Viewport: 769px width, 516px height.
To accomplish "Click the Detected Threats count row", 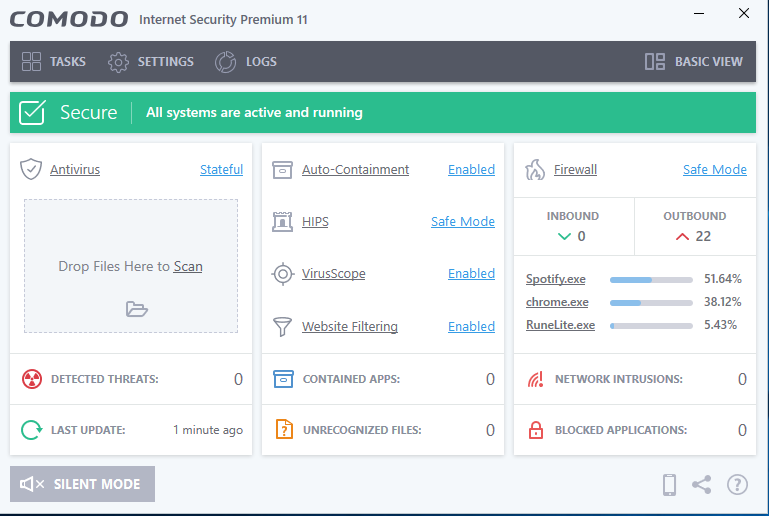I will [131, 379].
